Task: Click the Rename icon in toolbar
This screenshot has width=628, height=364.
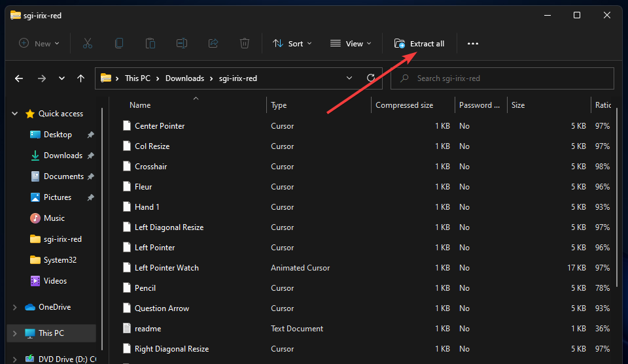Action: pyautogui.click(x=182, y=44)
